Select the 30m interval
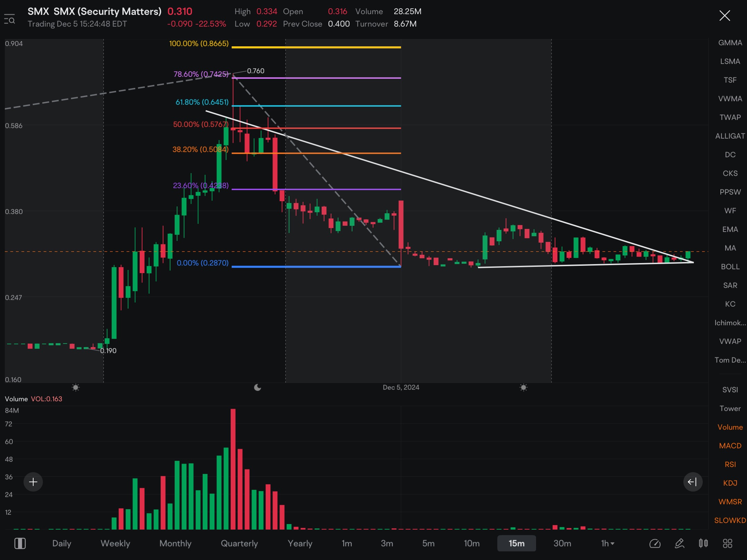Screen dimensions: 747x560 tap(562, 543)
